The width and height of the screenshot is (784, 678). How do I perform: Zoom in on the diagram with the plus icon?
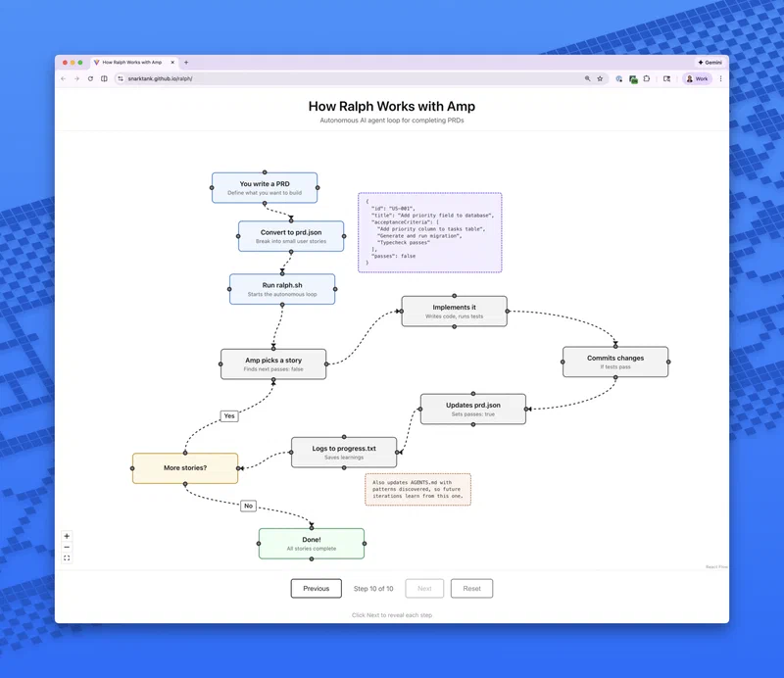pyautogui.click(x=66, y=535)
